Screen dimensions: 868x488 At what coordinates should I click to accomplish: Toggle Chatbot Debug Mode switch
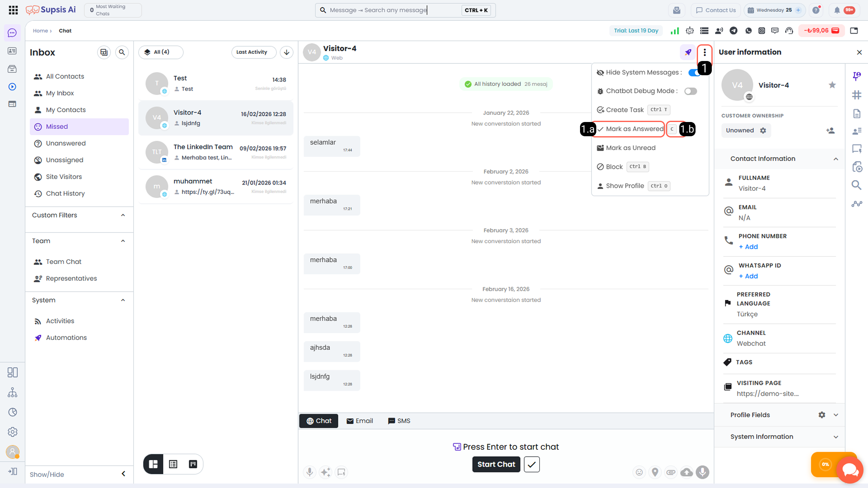(x=691, y=91)
